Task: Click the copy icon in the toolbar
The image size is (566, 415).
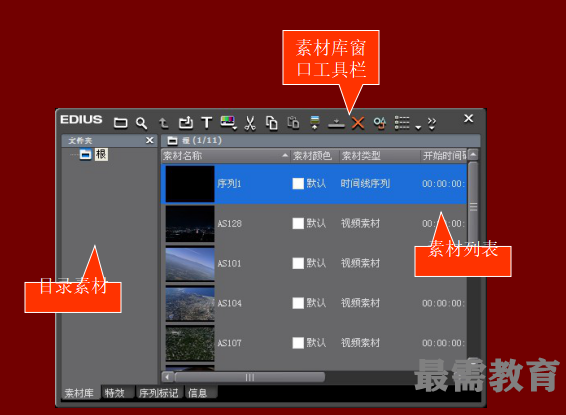Action: pos(271,123)
